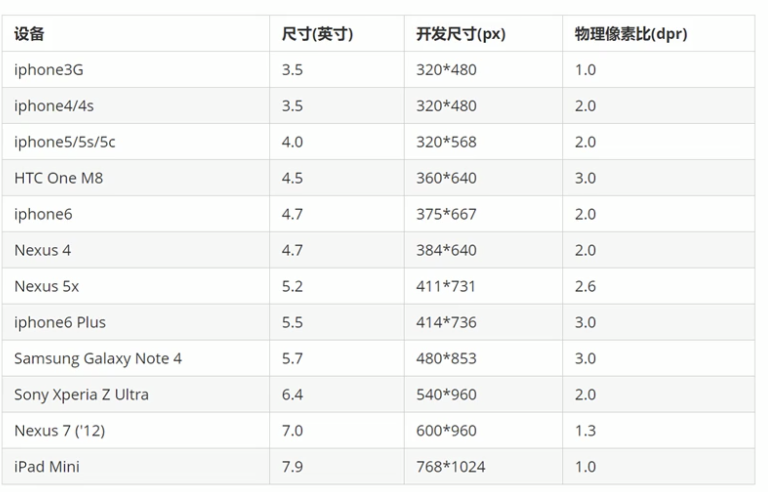
Task: Click the 1.3 dpr value cell
Action: [585, 430]
